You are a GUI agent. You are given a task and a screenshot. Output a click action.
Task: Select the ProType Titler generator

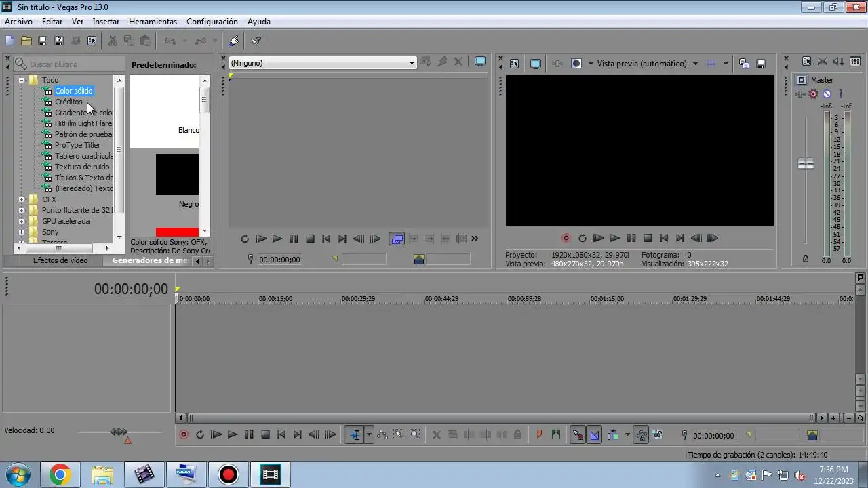[77, 145]
